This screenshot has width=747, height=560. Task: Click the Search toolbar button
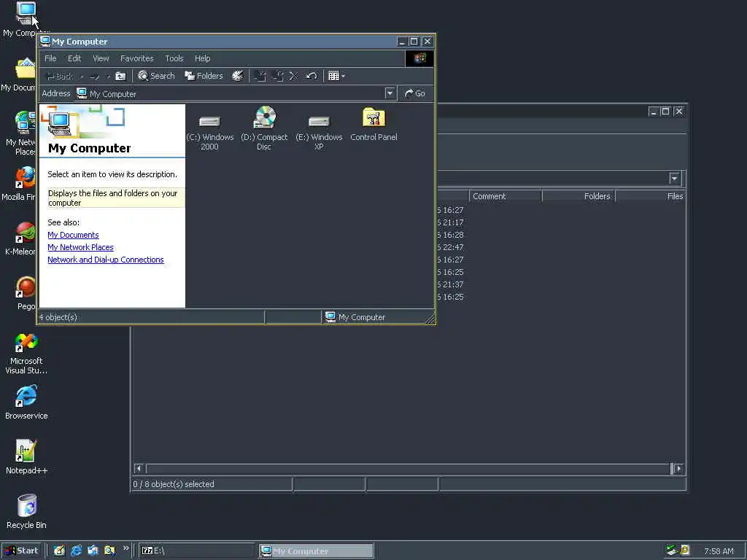[x=156, y=76]
